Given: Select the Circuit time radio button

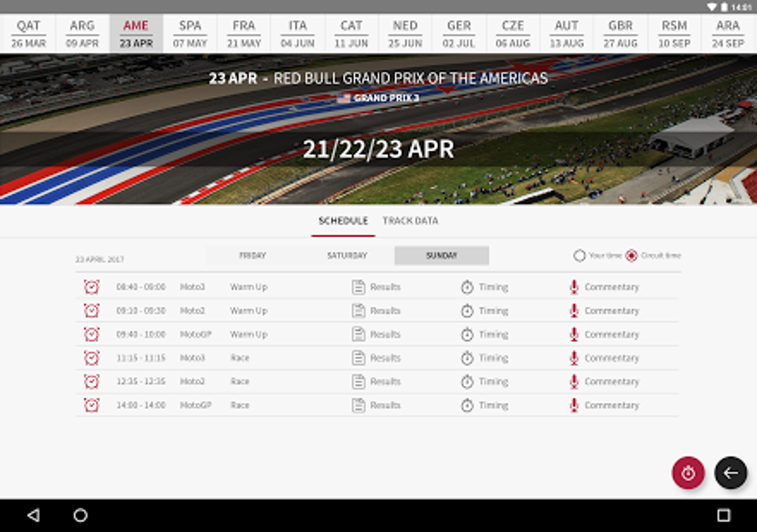Looking at the screenshot, I should pos(632,255).
